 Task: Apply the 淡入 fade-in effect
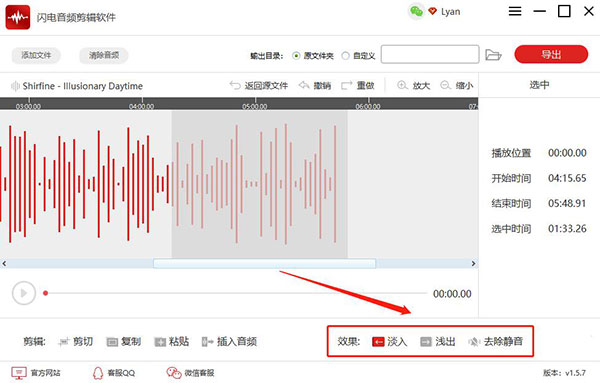click(390, 341)
